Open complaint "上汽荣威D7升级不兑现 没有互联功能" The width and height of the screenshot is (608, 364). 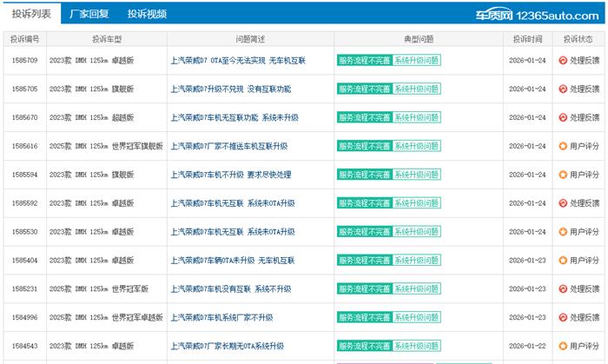click(x=230, y=89)
